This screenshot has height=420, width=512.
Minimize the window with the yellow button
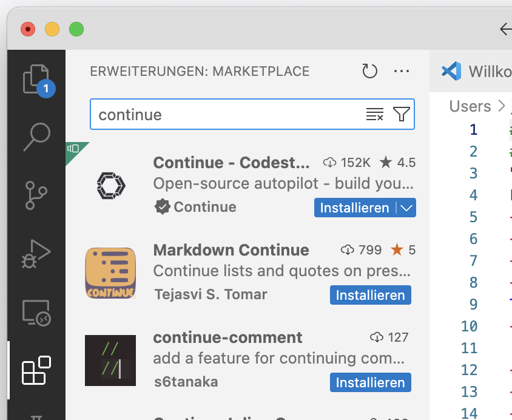click(x=52, y=29)
